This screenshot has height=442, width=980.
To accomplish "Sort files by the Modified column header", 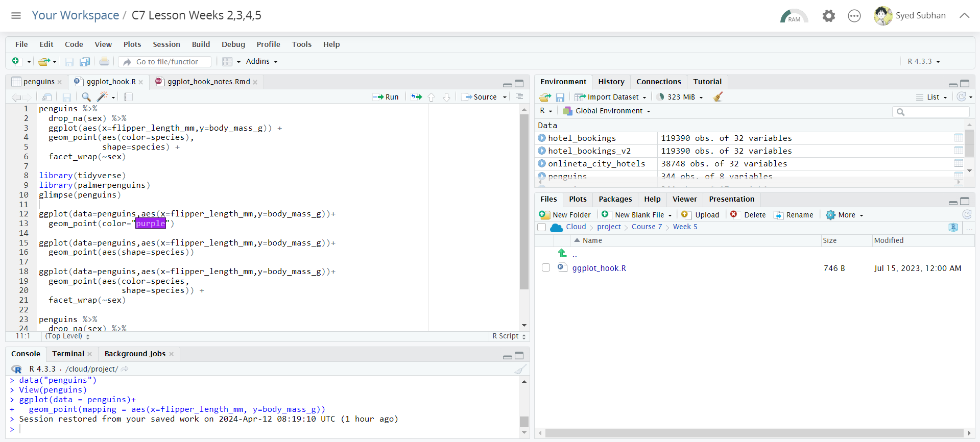I will (889, 240).
